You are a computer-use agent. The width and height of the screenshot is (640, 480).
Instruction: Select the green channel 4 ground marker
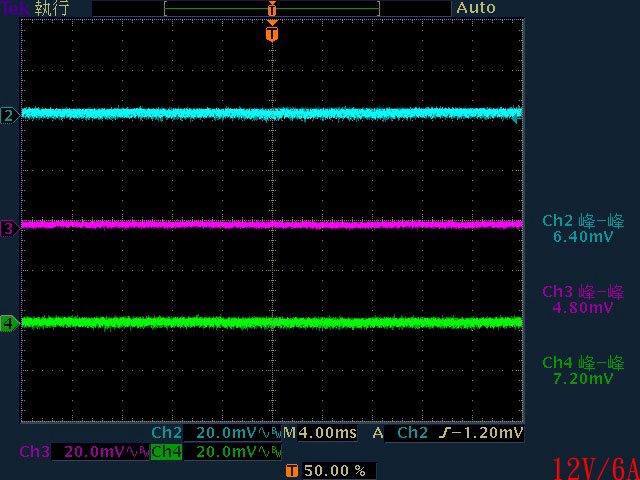tap(8, 323)
